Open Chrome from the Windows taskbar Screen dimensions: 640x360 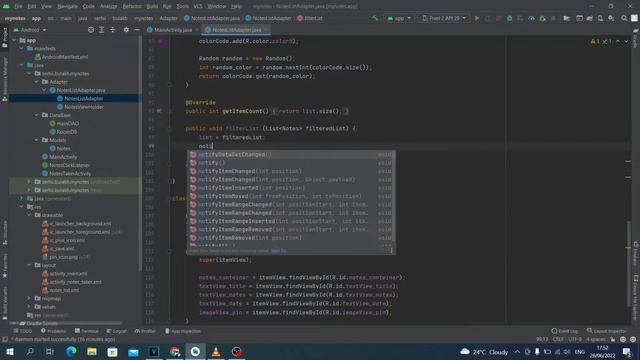(175, 352)
